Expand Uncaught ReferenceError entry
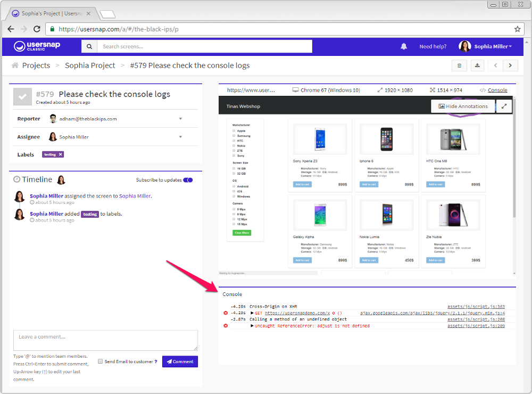This screenshot has width=532, height=394. pos(252,326)
